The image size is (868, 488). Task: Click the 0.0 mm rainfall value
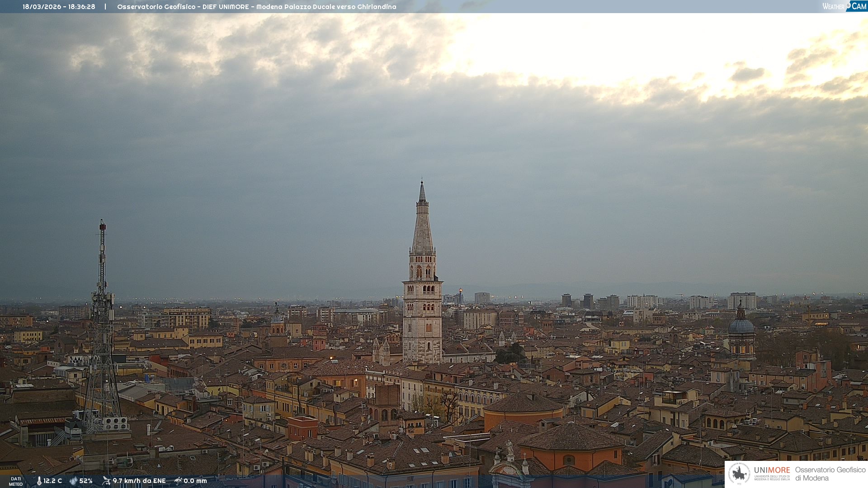[195, 481]
